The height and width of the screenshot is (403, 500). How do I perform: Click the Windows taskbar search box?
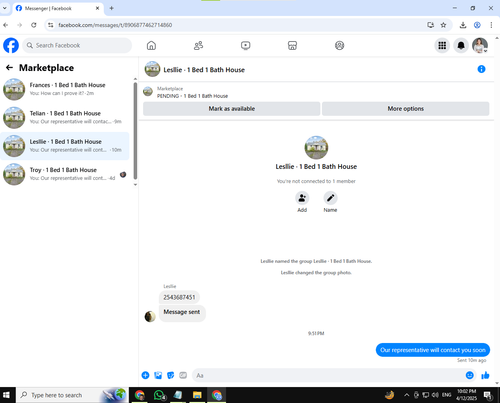point(72,395)
